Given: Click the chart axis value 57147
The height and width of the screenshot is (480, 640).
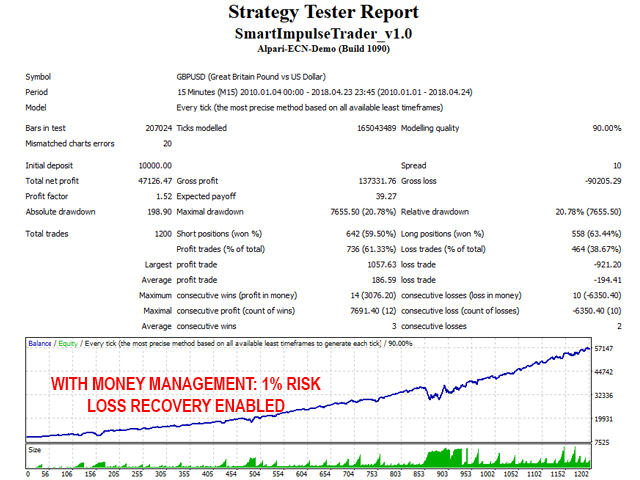Looking at the screenshot, I should pyautogui.click(x=604, y=349).
